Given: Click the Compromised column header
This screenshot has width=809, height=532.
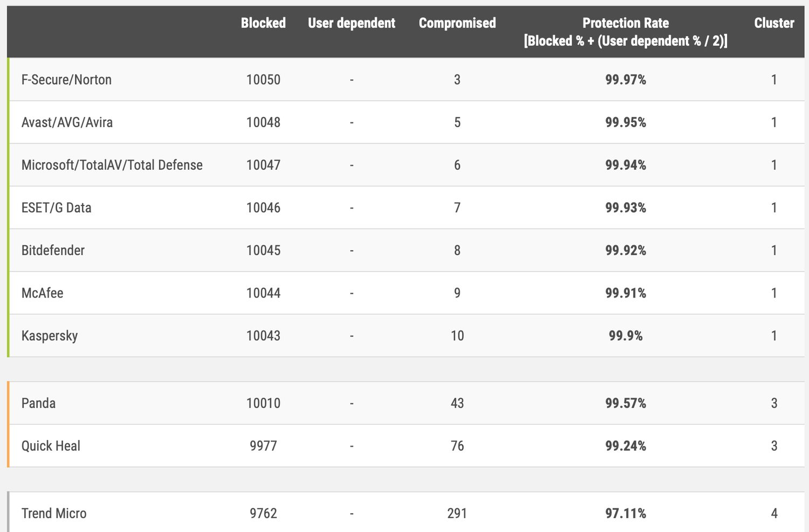Looking at the screenshot, I should click(457, 23).
